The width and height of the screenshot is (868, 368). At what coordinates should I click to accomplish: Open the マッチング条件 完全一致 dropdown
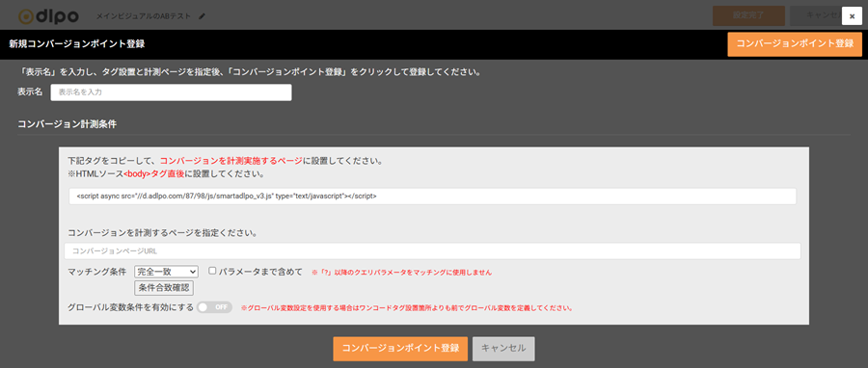[x=166, y=272]
